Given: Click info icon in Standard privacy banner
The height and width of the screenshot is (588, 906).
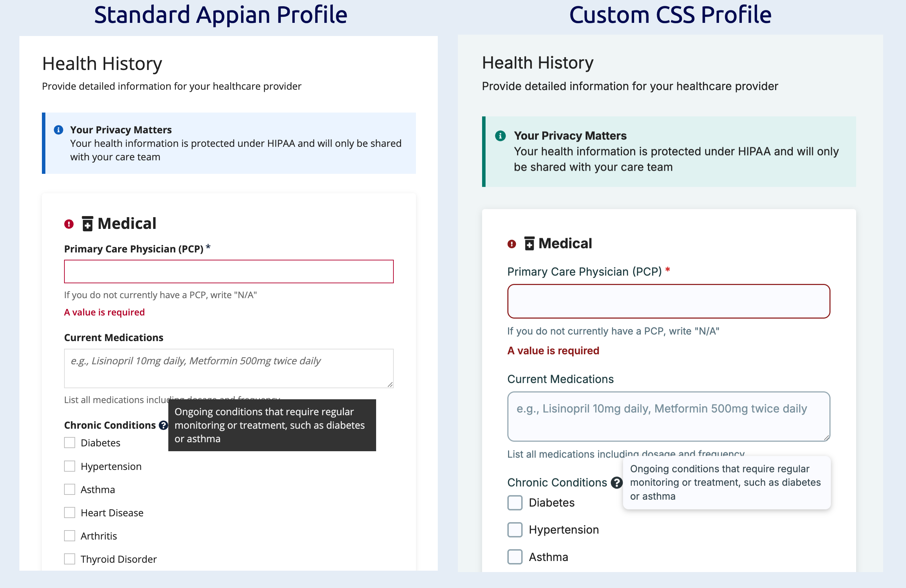Looking at the screenshot, I should 58,130.
